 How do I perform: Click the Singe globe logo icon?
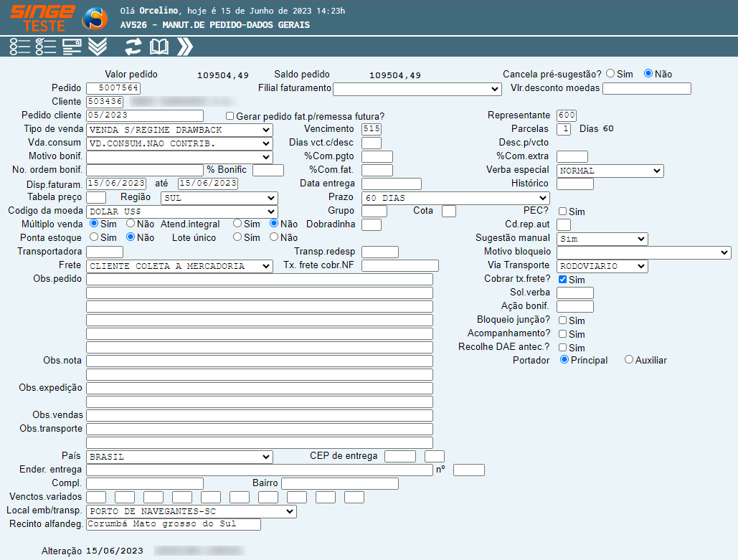point(95,19)
